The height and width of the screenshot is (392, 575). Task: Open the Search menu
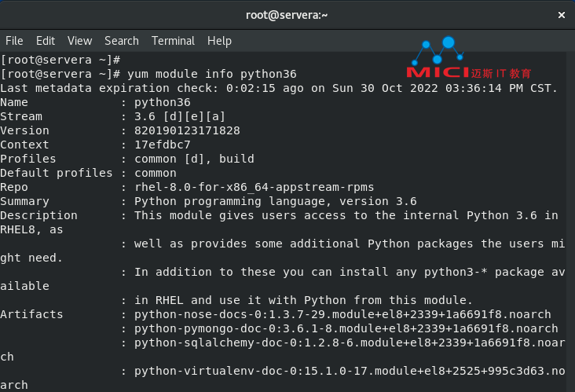[x=122, y=41]
